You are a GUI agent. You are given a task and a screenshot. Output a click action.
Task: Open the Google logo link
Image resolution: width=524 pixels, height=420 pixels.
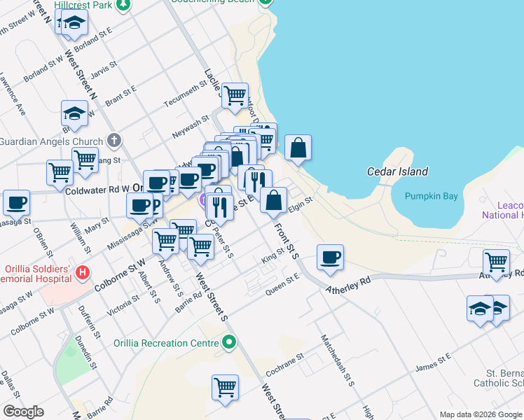23,412
